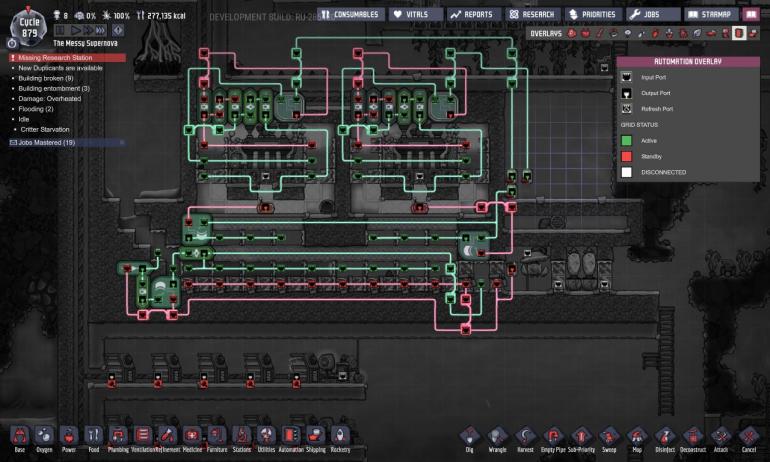This screenshot has height=462, width=770.
Task: Open the Refinement build category
Action: [x=167, y=437]
